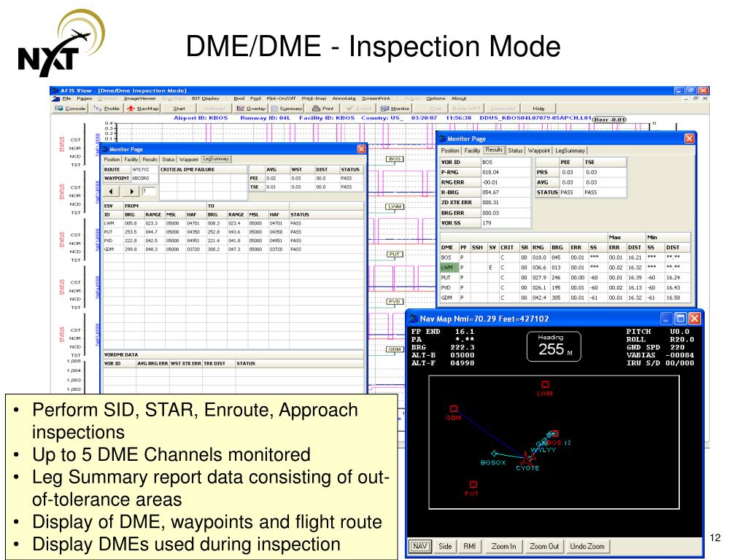747x560 pixels.
Task: Switch to Waypoint tab in right Monitor Page
Action: [x=539, y=150]
